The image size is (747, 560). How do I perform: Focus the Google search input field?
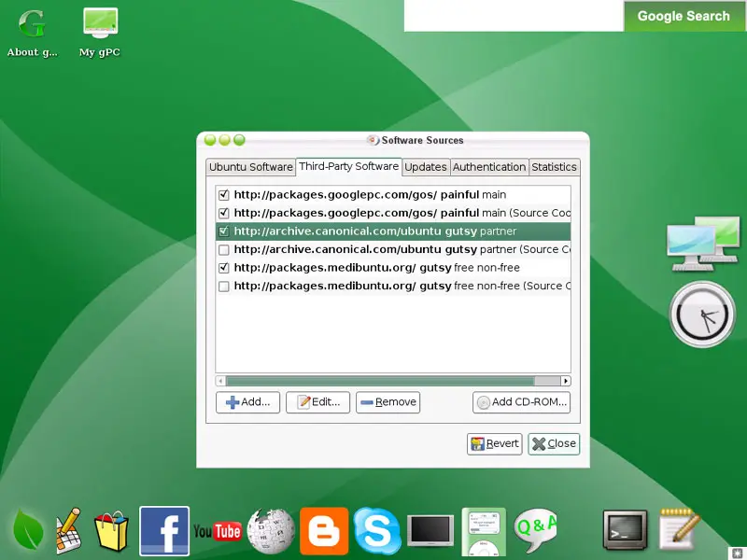tap(514, 16)
